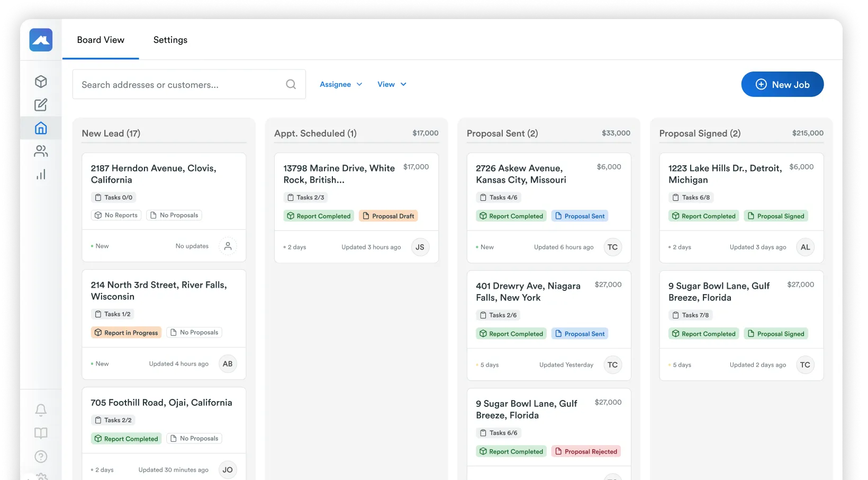Click the New Job button
This screenshot has height=480, width=868.
(x=782, y=84)
